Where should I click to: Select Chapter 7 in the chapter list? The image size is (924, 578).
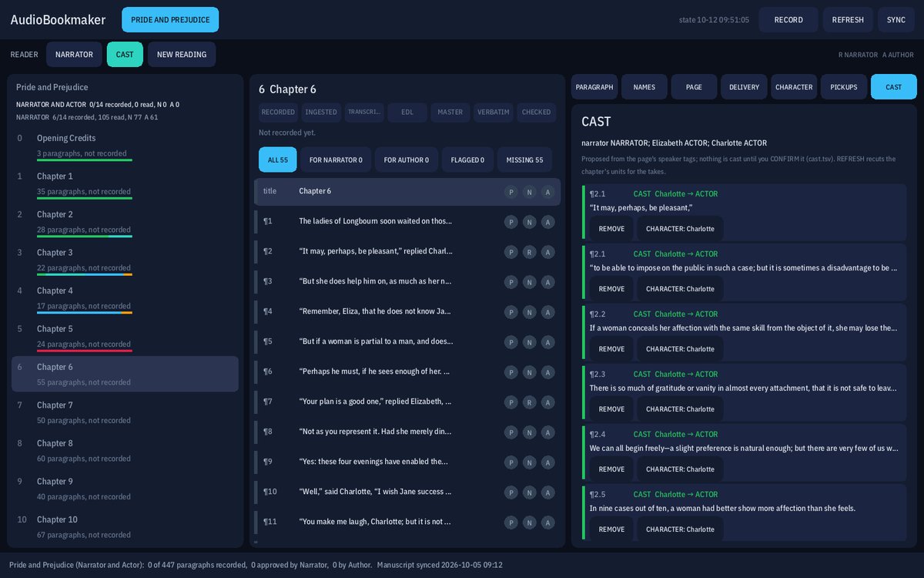[x=125, y=412]
